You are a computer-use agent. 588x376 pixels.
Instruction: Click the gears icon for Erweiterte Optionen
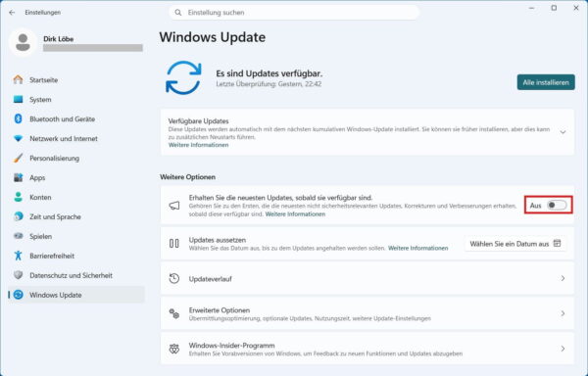174,313
